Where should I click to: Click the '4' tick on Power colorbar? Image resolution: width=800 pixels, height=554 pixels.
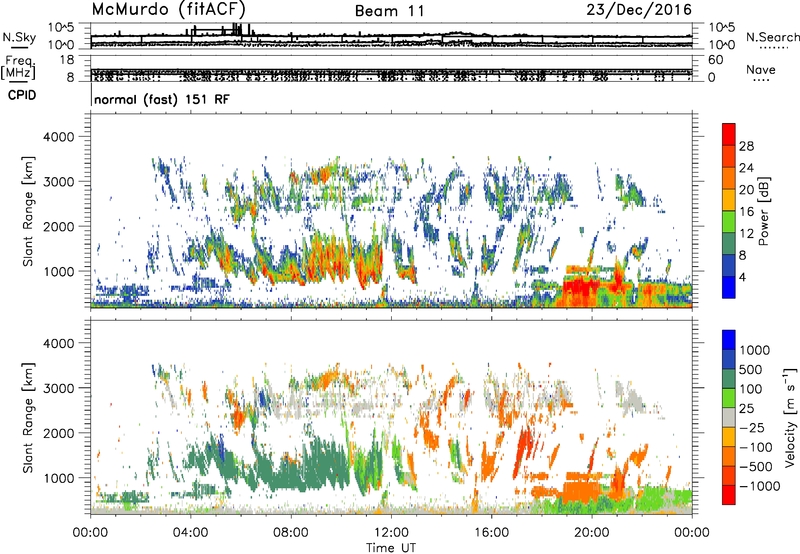[x=743, y=277]
